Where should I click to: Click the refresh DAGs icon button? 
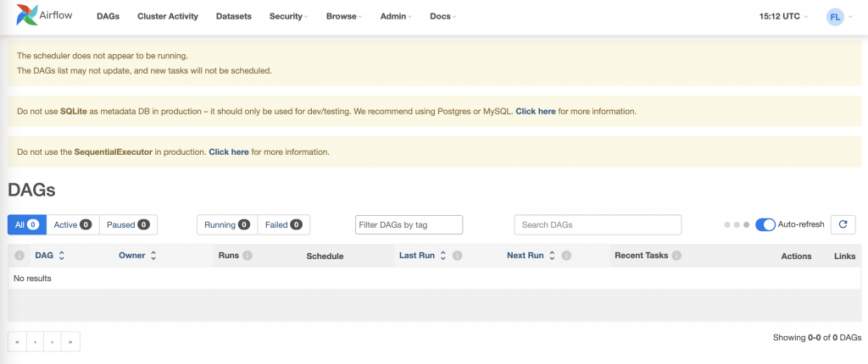[843, 224]
